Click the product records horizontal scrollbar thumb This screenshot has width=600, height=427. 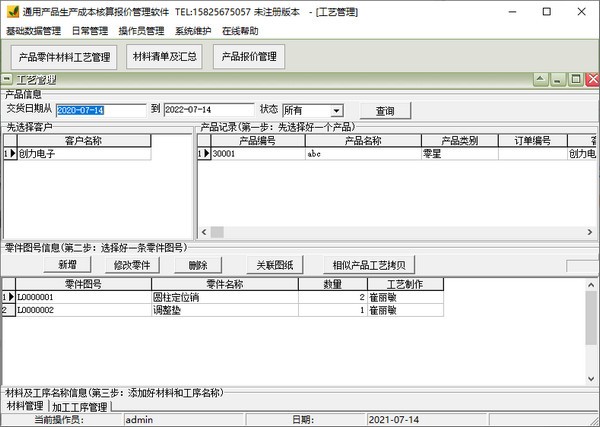(217, 232)
